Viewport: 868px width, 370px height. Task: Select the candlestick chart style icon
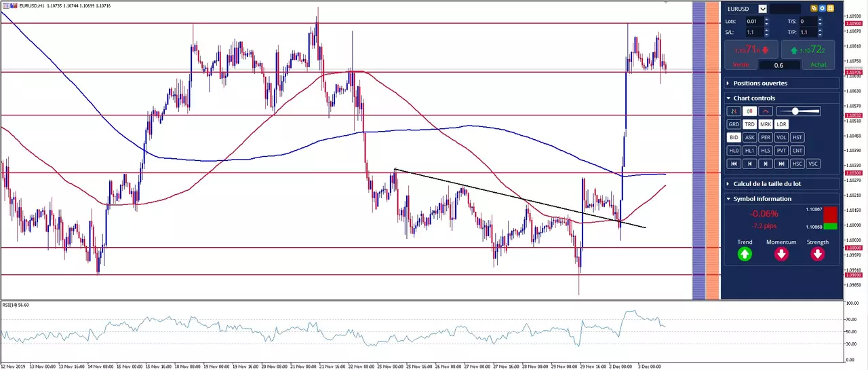click(749, 111)
